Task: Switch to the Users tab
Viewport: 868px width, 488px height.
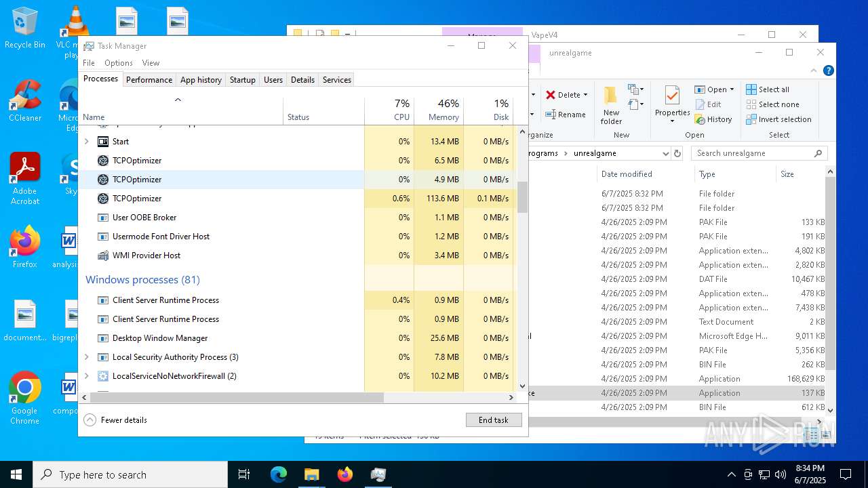Action: tap(273, 80)
